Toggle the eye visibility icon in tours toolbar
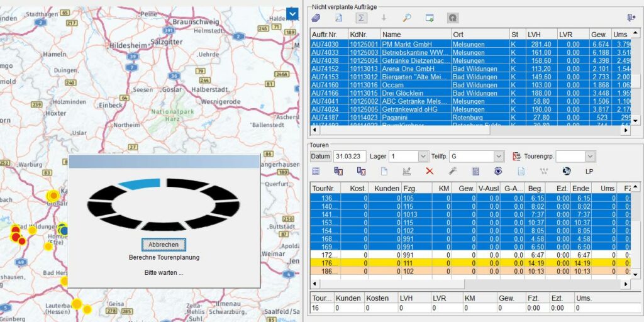Viewport: 644px width, 322px height. (498, 171)
